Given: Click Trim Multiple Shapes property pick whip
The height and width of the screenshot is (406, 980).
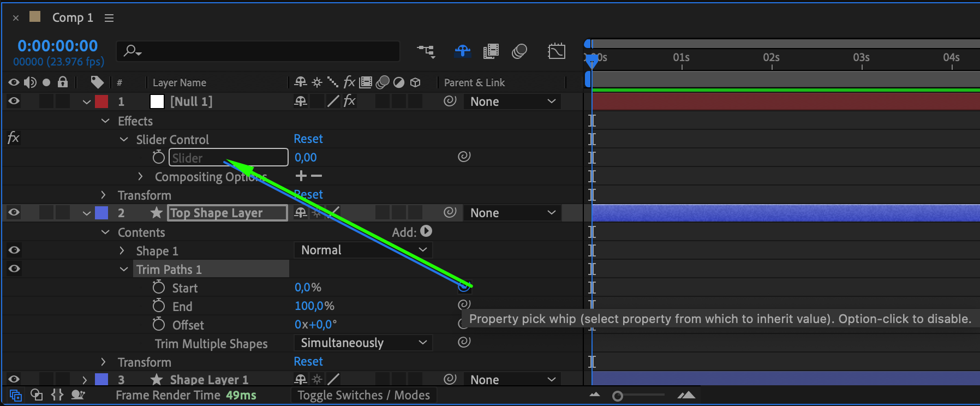Looking at the screenshot, I should [464, 343].
